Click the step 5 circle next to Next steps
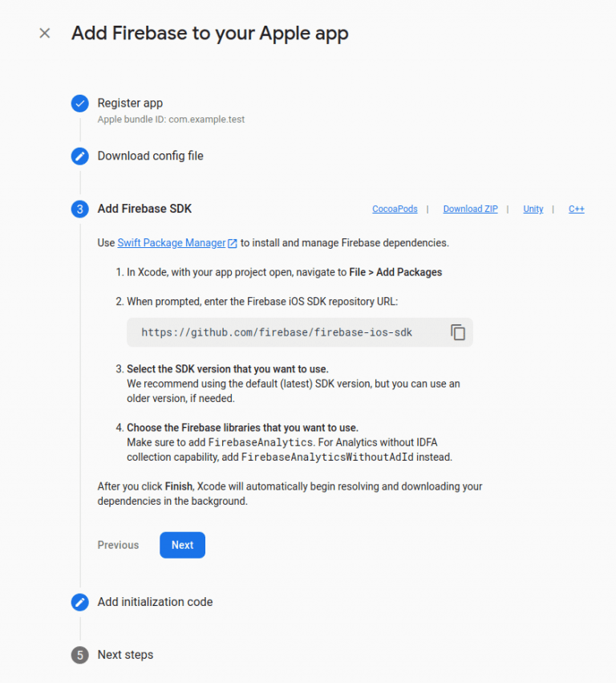616x683 pixels. tap(79, 655)
